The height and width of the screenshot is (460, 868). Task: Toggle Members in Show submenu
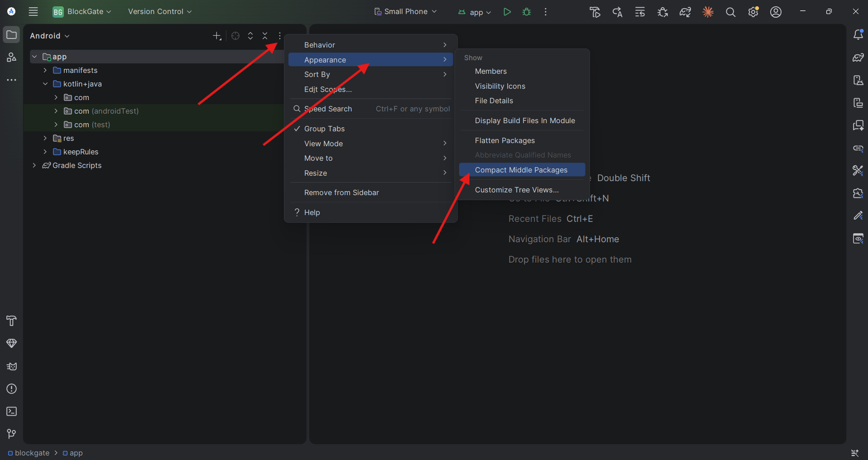pos(522,71)
